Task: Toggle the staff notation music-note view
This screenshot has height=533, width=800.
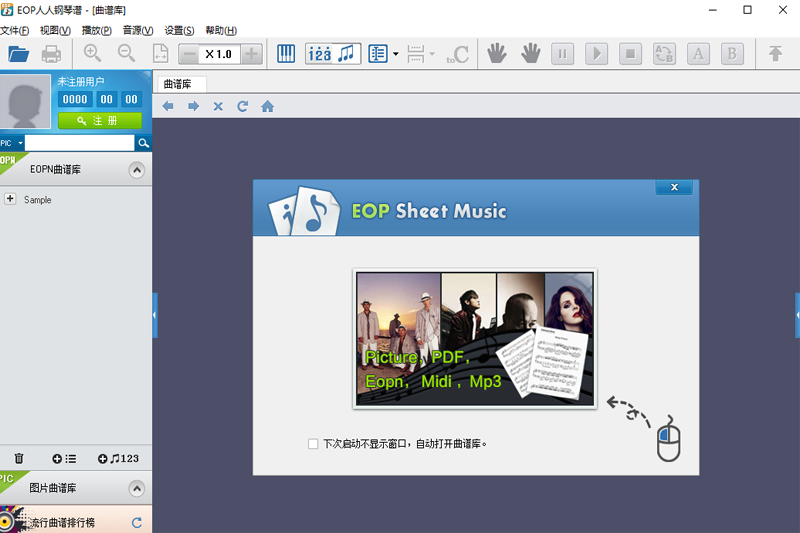Action: (347, 54)
